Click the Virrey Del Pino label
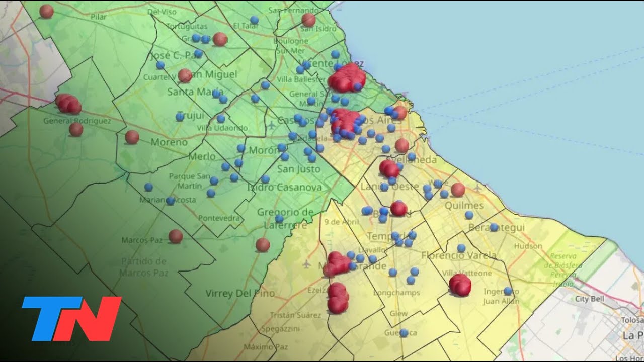Screen dimensions: 644x362 (x=240, y=293)
